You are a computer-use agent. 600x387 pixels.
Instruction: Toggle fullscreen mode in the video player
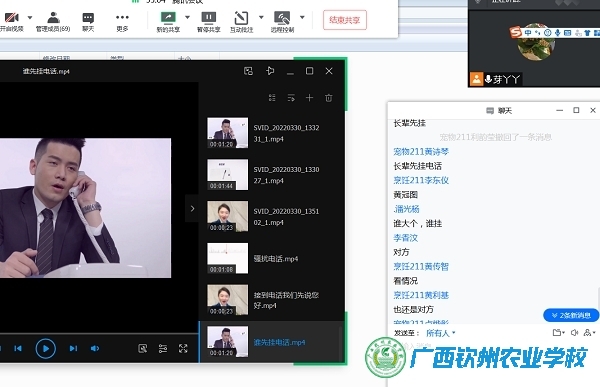pyautogui.click(x=183, y=348)
